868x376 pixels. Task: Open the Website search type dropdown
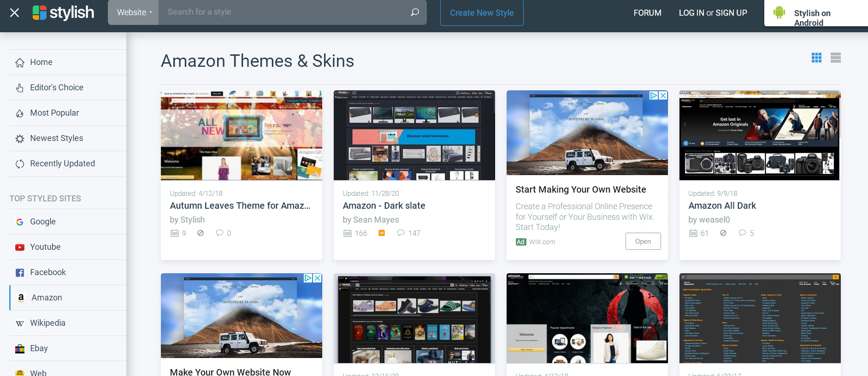(x=134, y=12)
